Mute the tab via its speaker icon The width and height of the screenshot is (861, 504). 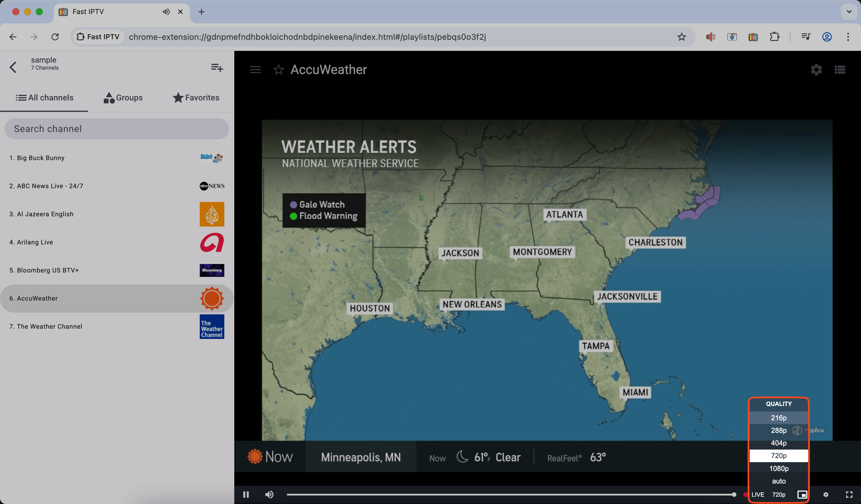tap(166, 12)
